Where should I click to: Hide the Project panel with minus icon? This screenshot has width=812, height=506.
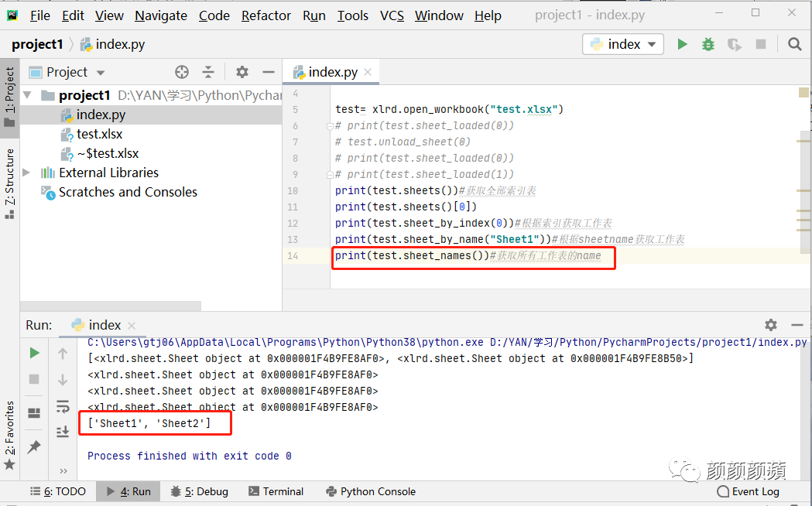coord(269,72)
